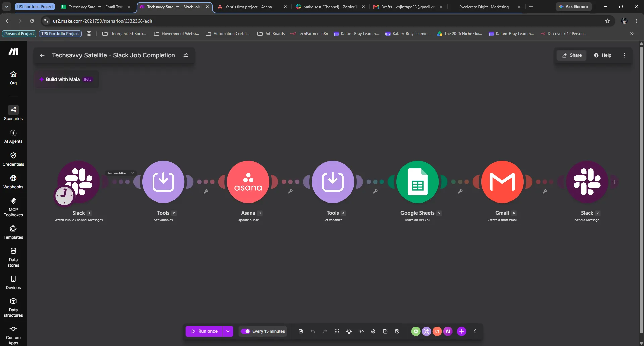Open the scenario history clock icon

pos(397,331)
